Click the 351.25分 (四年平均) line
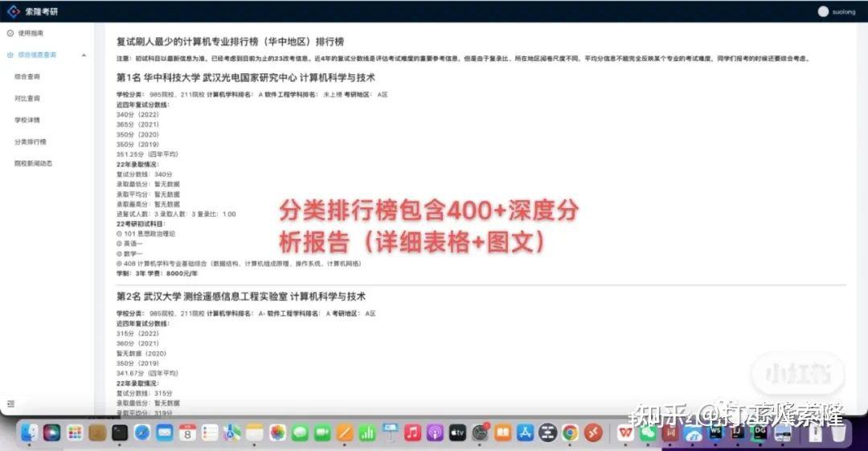 click(x=147, y=154)
